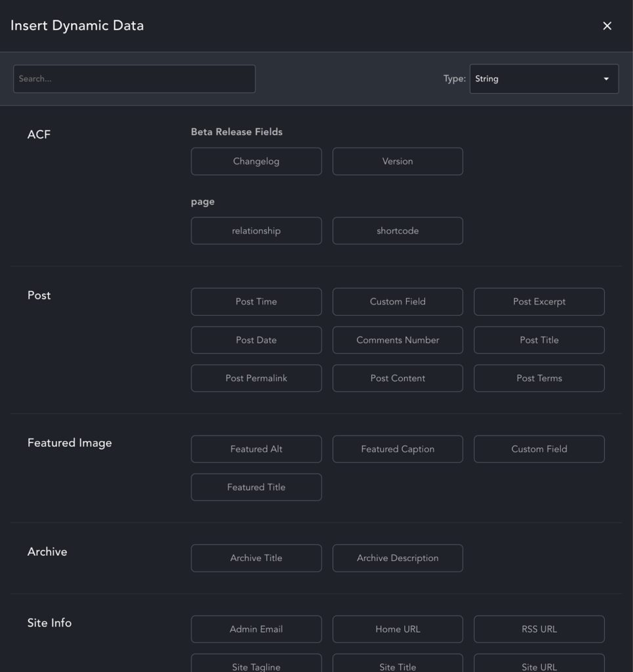Screen dimensions: 633x672
Task: Insert the Post Date tag
Action: tap(256, 340)
